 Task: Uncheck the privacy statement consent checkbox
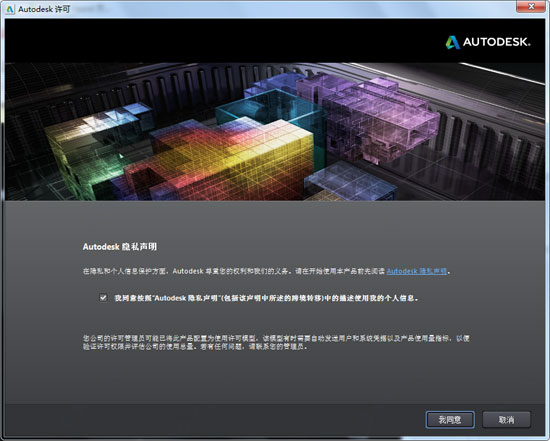[103, 298]
